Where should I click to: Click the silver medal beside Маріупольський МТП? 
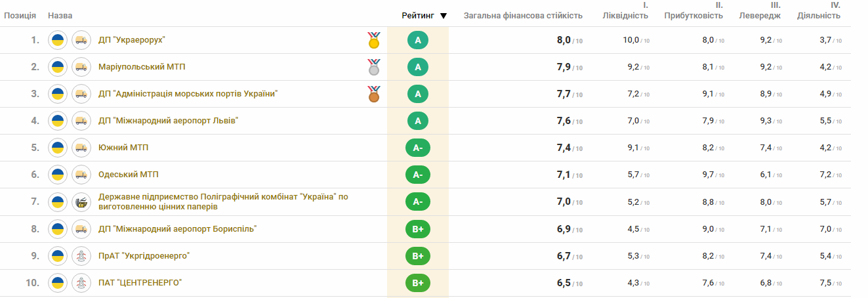(373, 68)
